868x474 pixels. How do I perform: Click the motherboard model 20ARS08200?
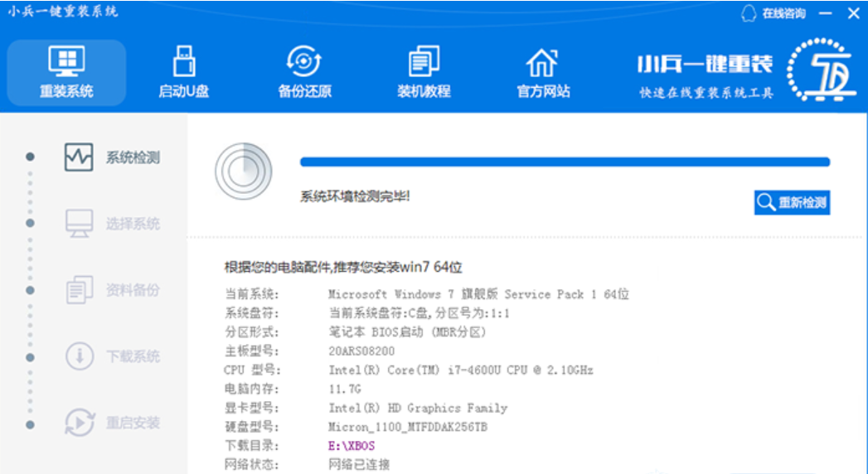click(x=361, y=351)
